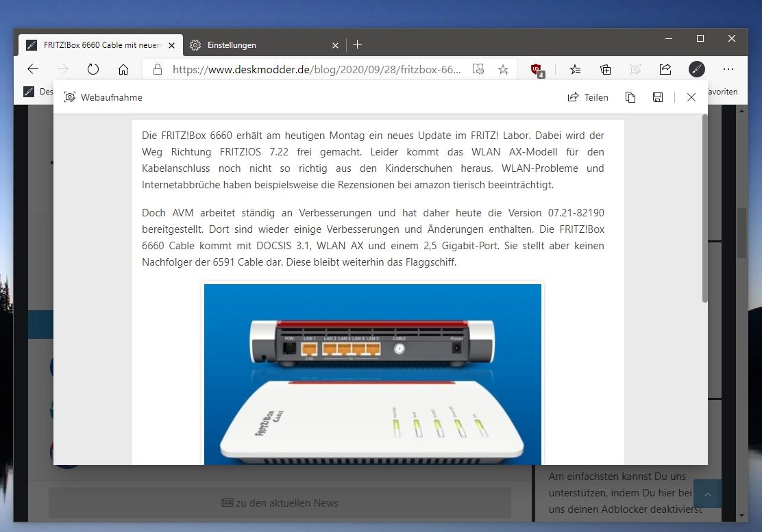Screen dimensions: 762x532
Task: Open the user profile avatar
Action: coord(696,69)
